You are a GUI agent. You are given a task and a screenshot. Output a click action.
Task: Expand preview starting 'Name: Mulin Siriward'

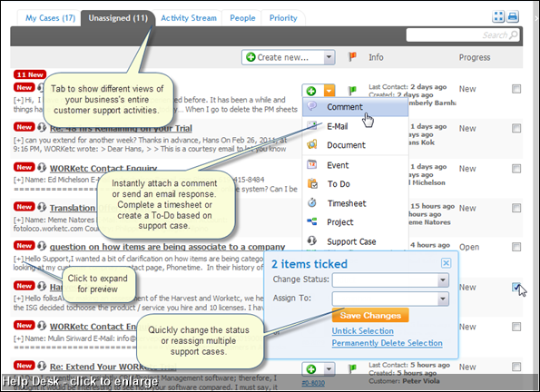pyautogui.click(x=18, y=338)
